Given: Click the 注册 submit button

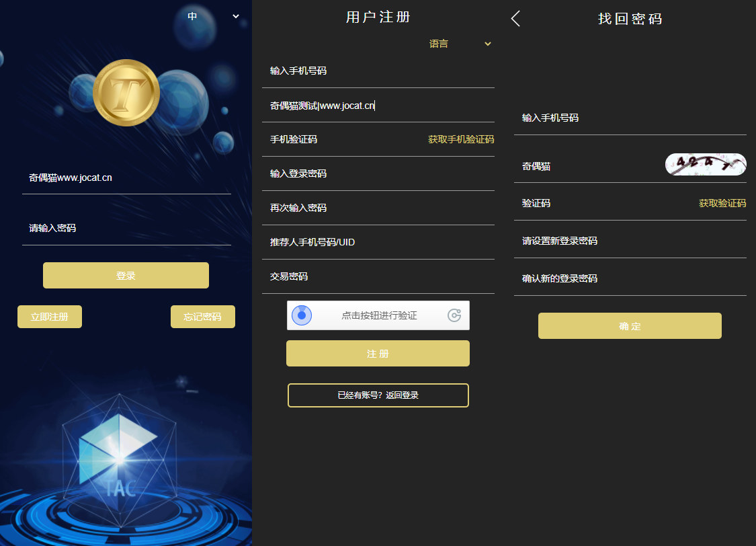Looking at the screenshot, I should click(x=378, y=354).
